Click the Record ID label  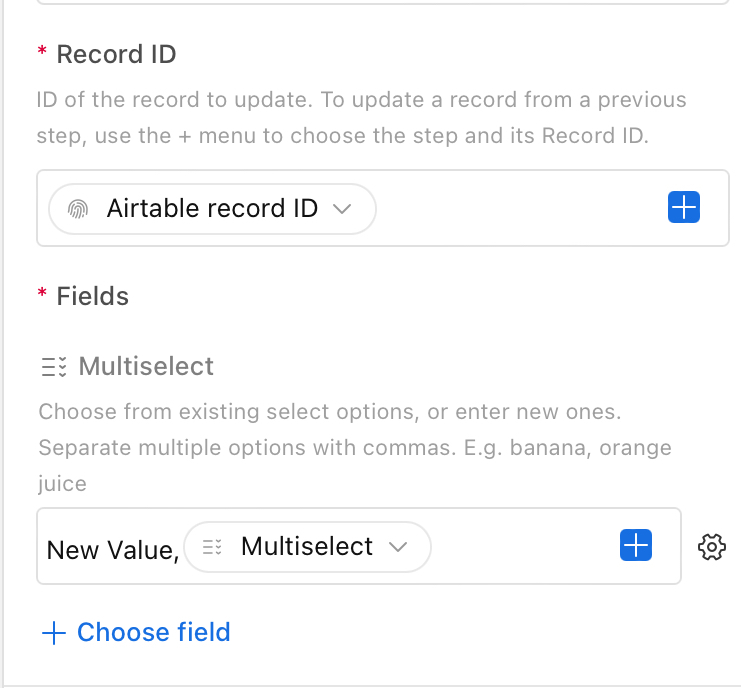[116, 54]
